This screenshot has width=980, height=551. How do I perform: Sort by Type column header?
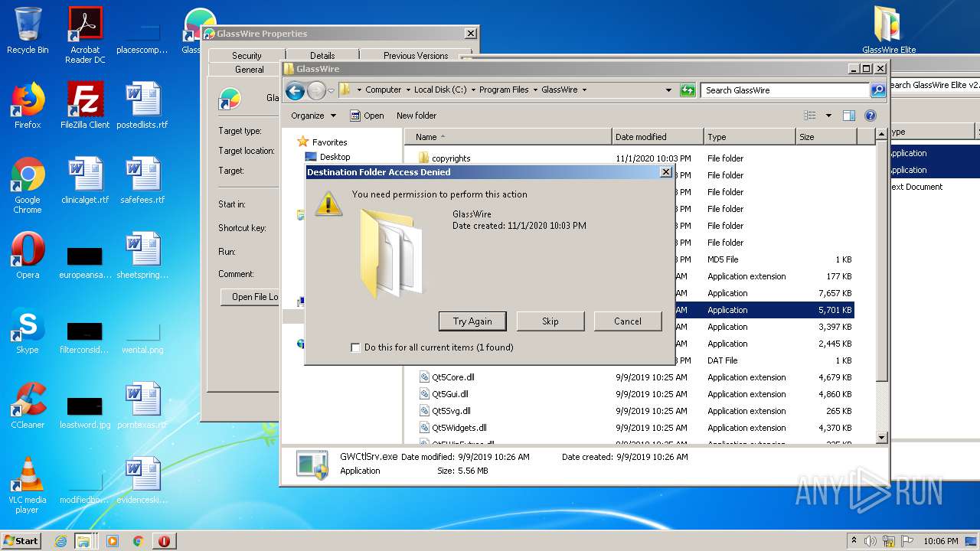coord(750,137)
